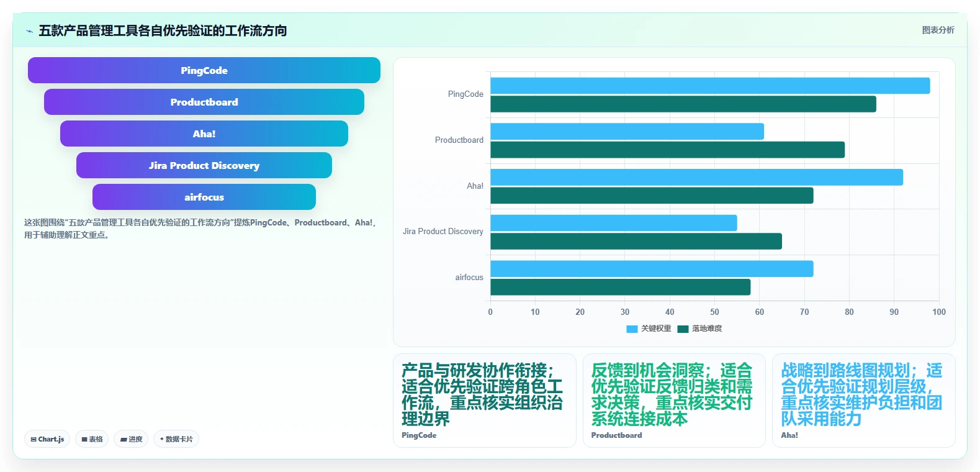This screenshot has width=980, height=472.
Task: Click the Aha! y-axis label
Action: pyautogui.click(x=475, y=186)
